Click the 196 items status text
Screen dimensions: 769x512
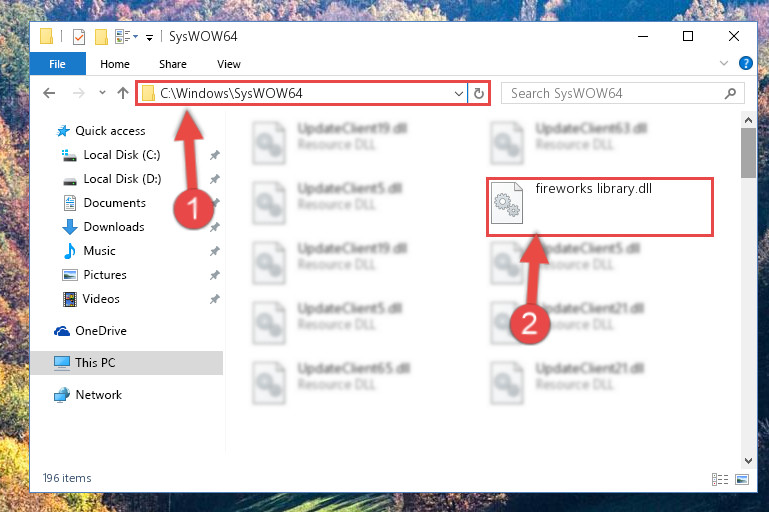(x=67, y=478)
